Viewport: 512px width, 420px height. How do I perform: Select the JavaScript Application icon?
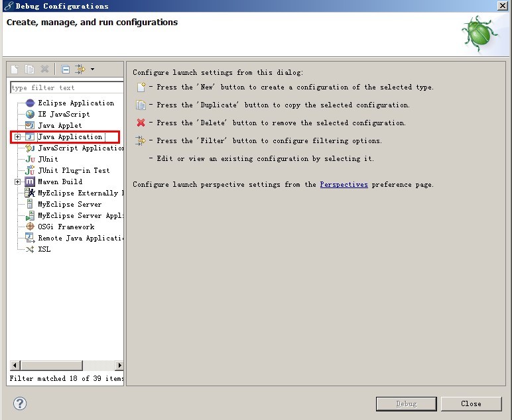30,148
